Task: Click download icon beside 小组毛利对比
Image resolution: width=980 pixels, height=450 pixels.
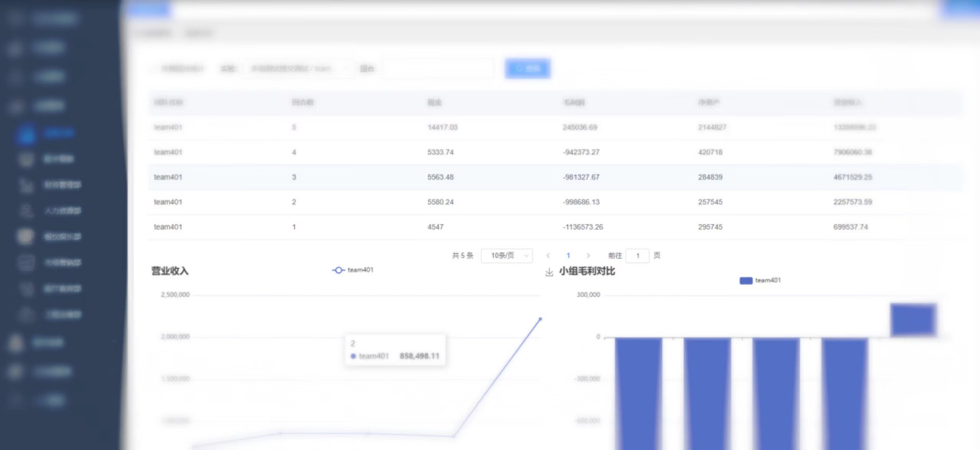Action: click(549, 272)
